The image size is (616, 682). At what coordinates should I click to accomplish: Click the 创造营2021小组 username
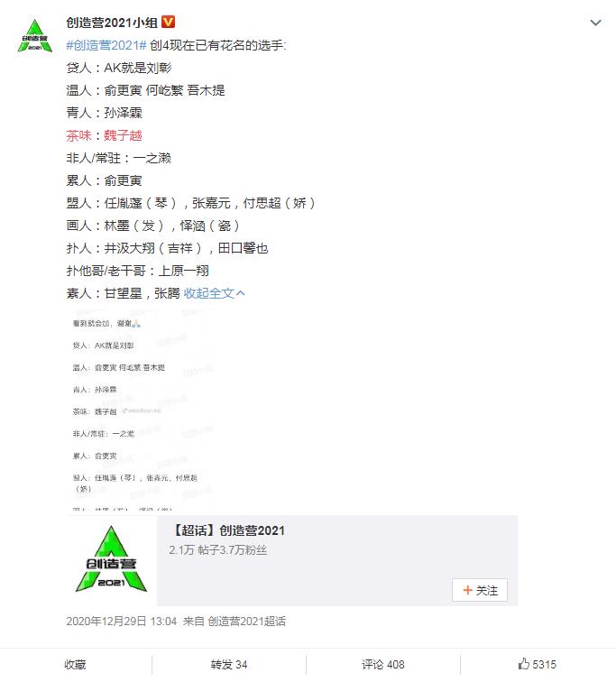pos(112,23)
